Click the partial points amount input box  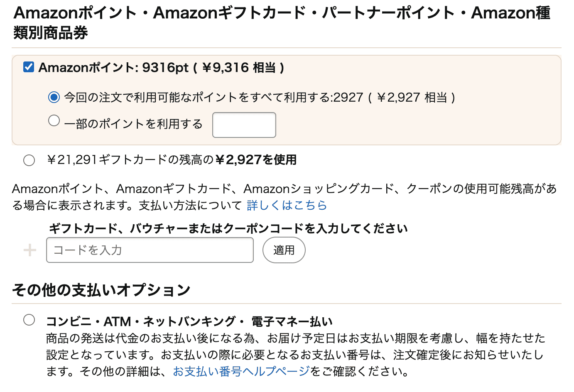click(244, 125)
